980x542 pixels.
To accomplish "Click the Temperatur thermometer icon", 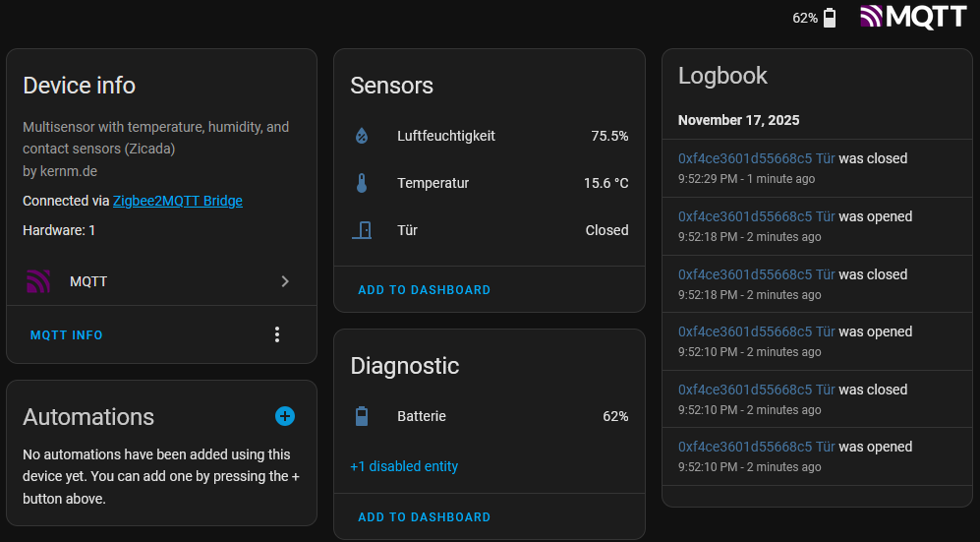I will point(362,183).
